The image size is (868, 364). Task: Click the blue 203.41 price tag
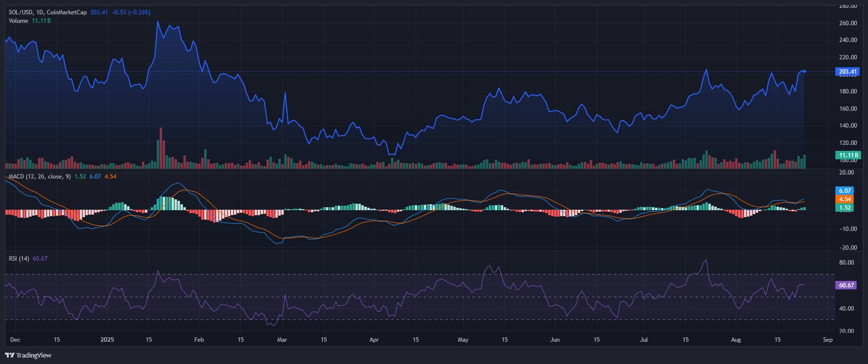pyautogui.click(x=847, y=72)
